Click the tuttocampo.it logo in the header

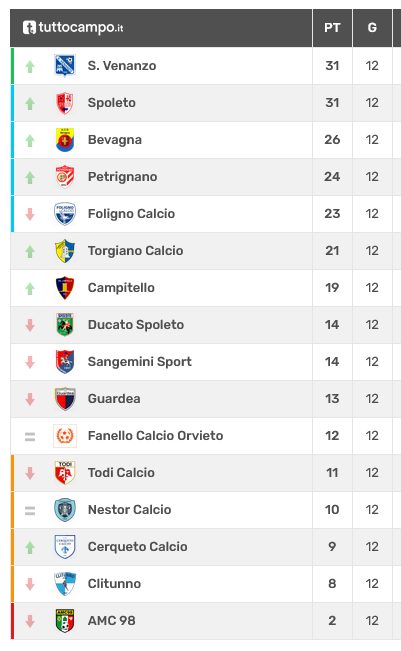tap(73, 27)
